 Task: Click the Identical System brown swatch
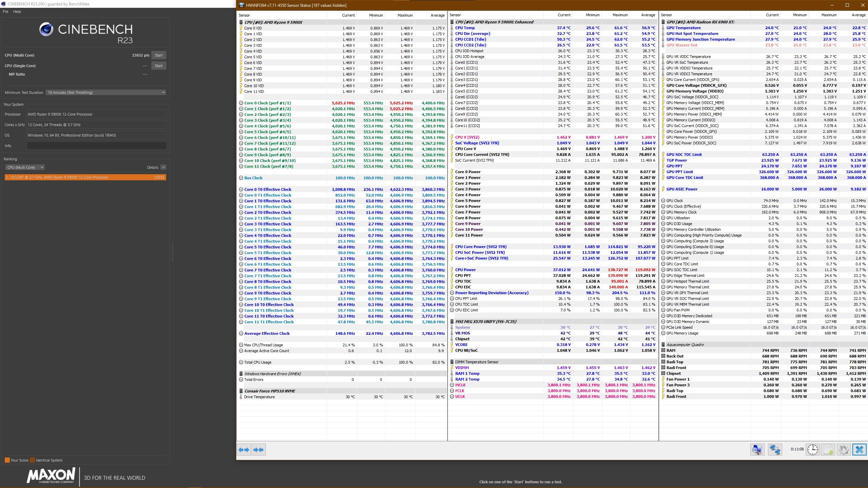click(x=32, y=460)
